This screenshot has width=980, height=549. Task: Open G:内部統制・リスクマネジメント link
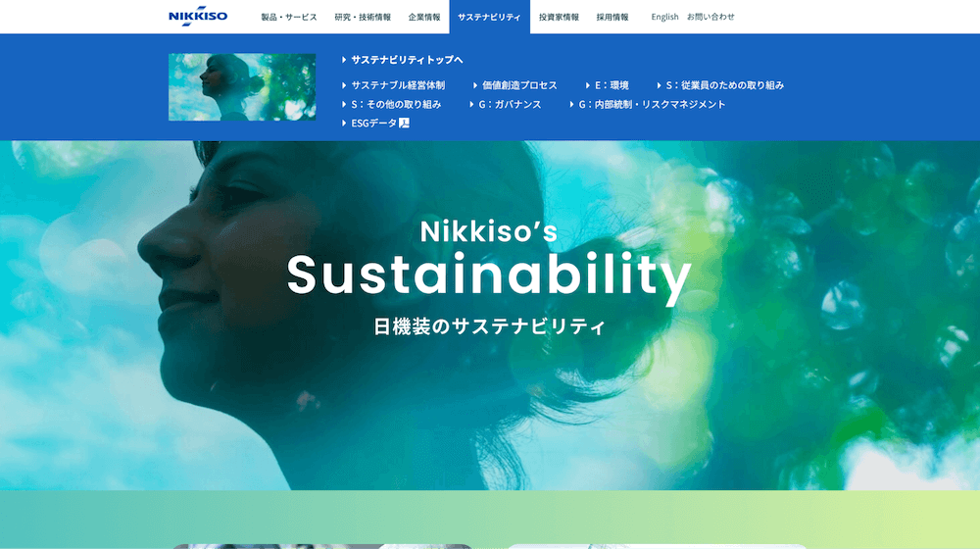coord(652,105)
